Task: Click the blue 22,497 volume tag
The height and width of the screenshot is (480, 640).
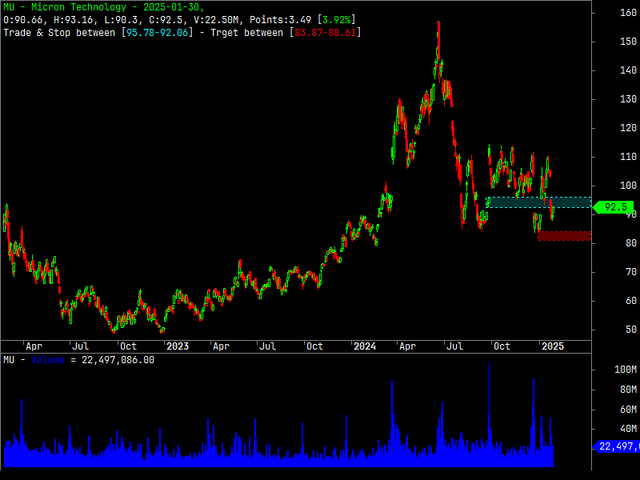Action: coord(616,446)
